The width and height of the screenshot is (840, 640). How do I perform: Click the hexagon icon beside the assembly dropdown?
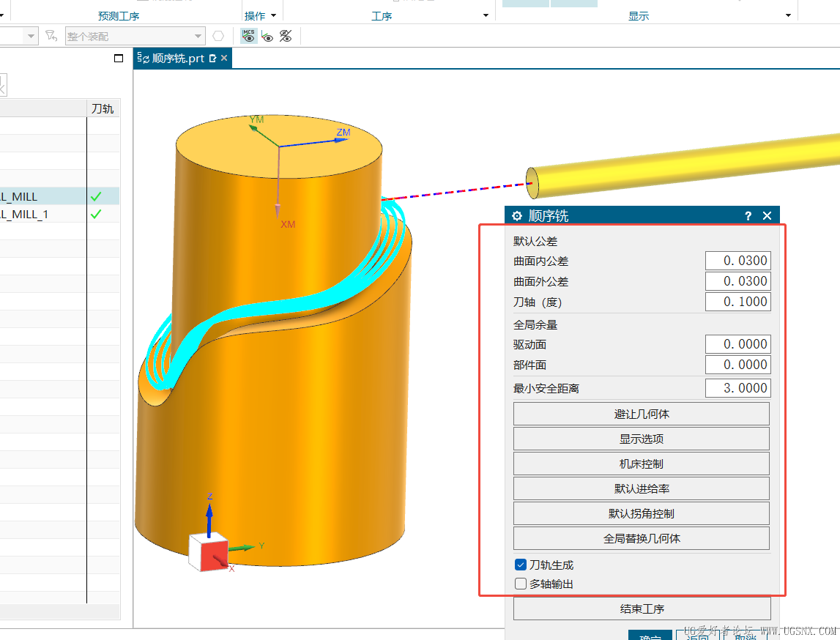click(x=218, y=36)
